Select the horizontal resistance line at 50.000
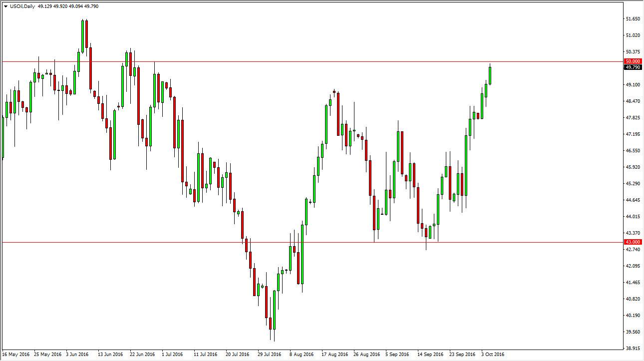This screenshot has width=644, height=361. point(313,61)
